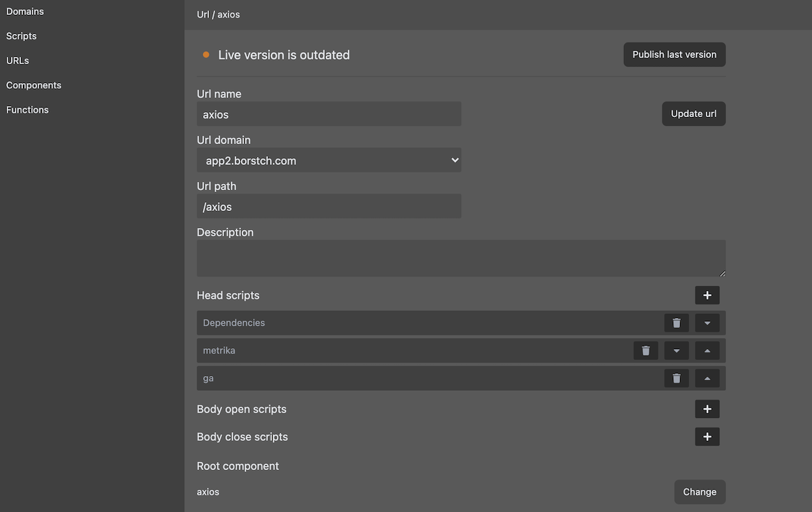The width and height of the screenshot is (812, 512).
Task: Add a body open script
Action: [x=707, y=409]
